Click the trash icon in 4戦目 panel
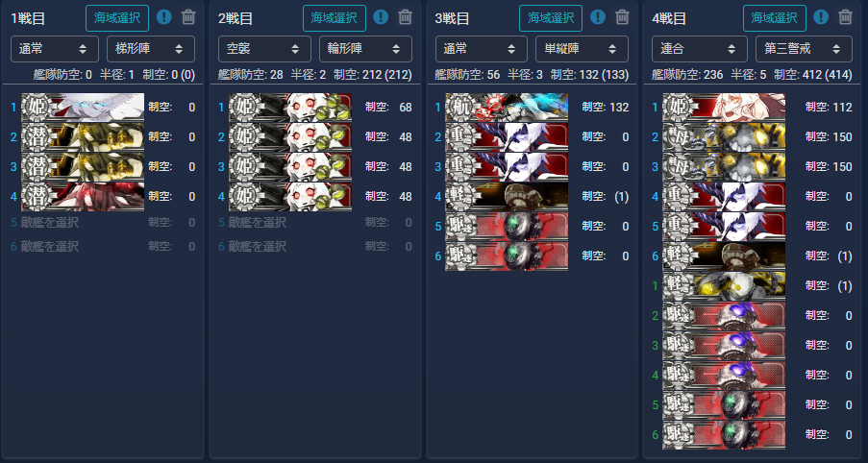This screenshot has width=868, height=463. pyautogui.click(x=845, y=17)
